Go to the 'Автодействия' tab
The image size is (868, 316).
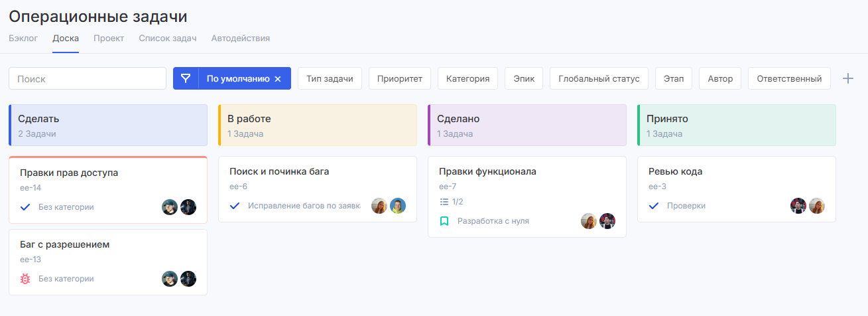pos(240,38)
